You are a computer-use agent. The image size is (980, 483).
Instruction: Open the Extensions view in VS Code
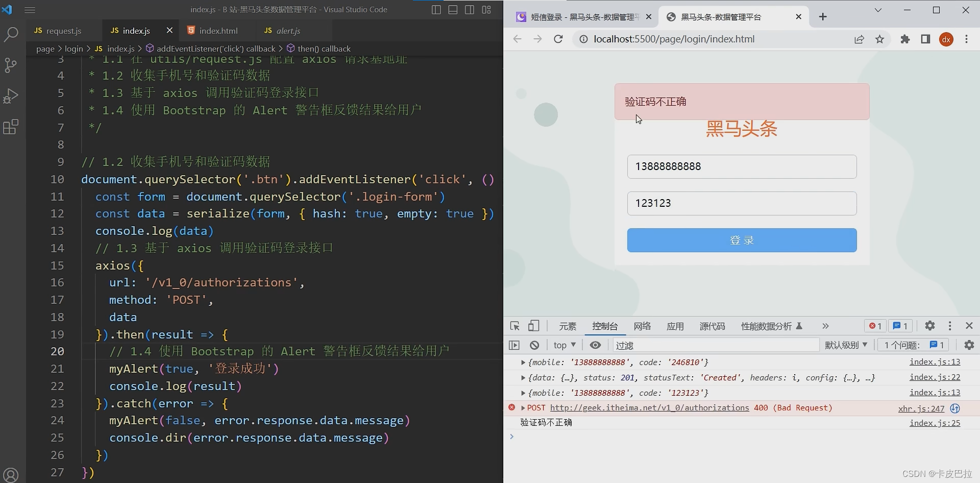[x=11, y=127]
